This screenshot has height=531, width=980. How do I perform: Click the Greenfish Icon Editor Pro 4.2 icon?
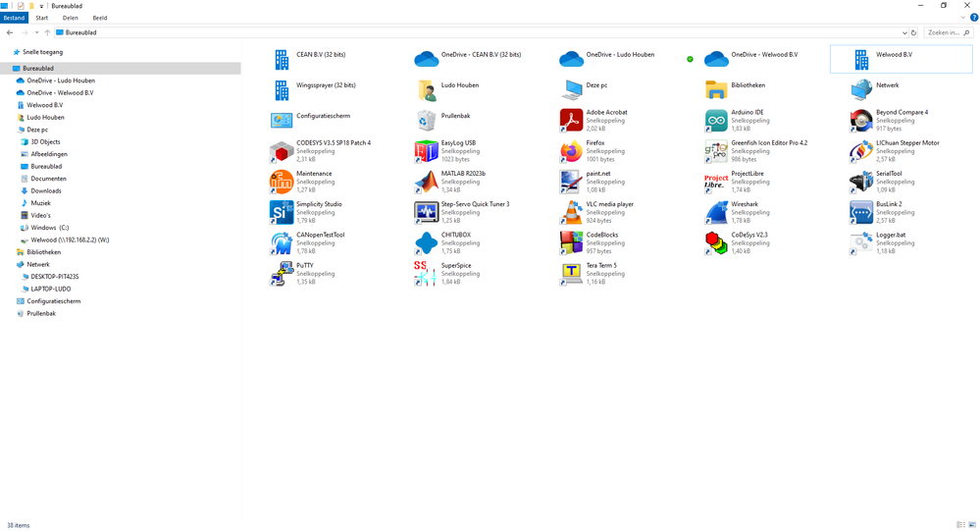(x=716, y=151)
